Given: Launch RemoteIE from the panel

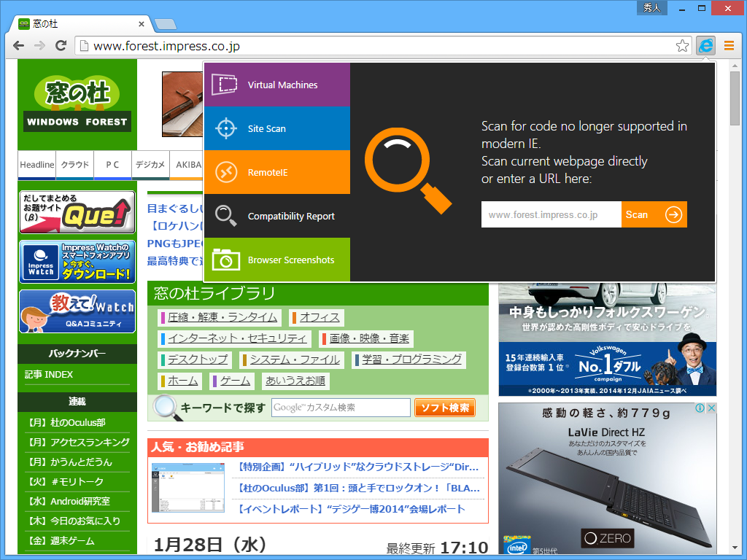Looking at the screenshot, I should [x=277, y=172].
